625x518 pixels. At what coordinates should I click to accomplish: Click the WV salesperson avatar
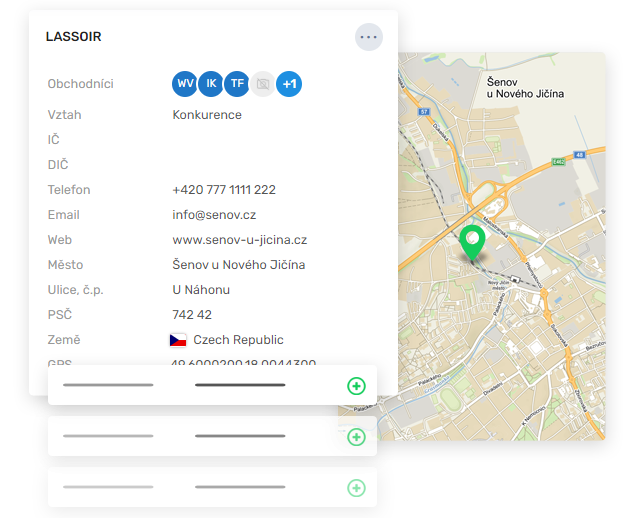click(x=185, y=84)
